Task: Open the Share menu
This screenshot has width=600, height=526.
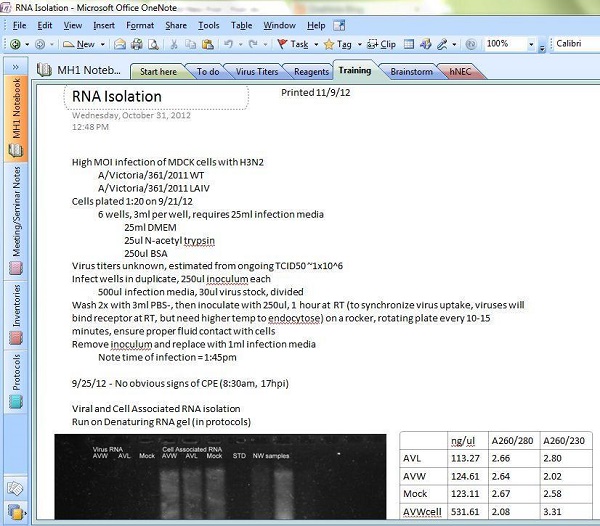Action: 176,25
